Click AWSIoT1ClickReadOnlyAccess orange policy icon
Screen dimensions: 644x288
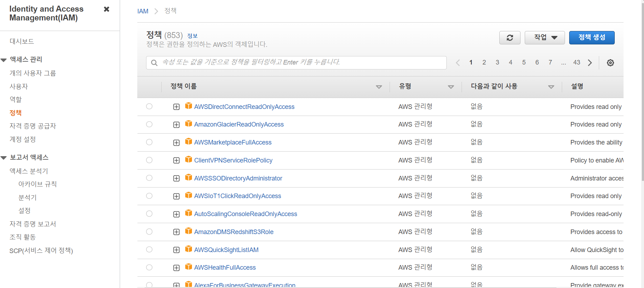coord(188,195)
